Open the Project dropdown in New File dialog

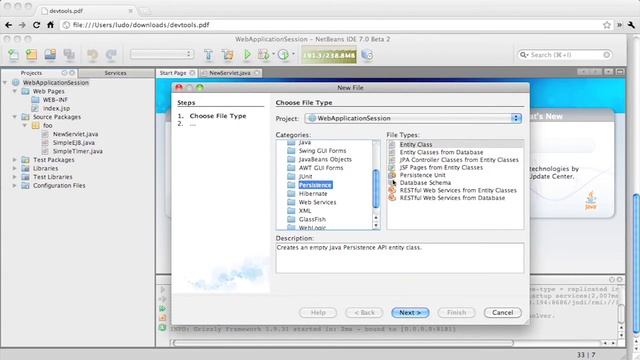click(x=413, y=118)
